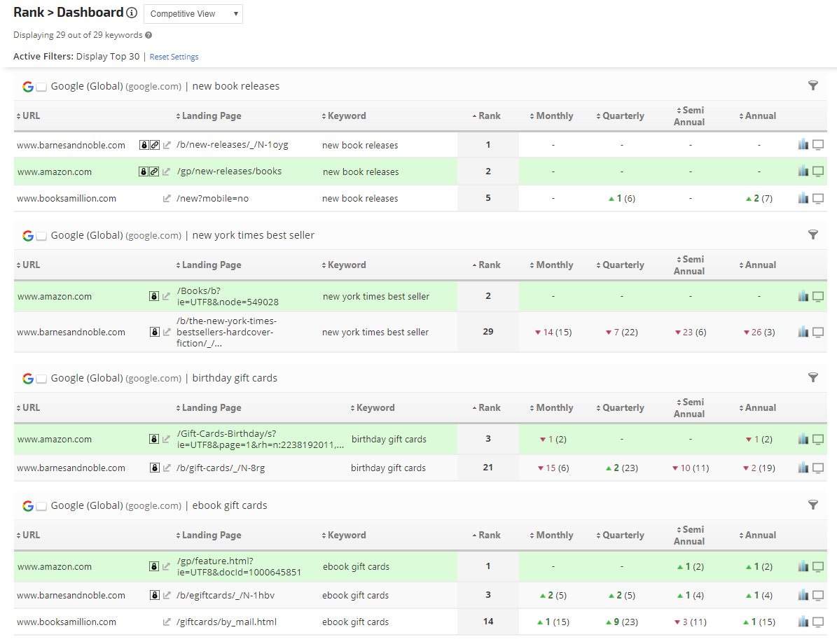837x644 pixels.
Task: Open external link icon for /gp/new-releases/books landing page
Action: click(x=167, y=171)
